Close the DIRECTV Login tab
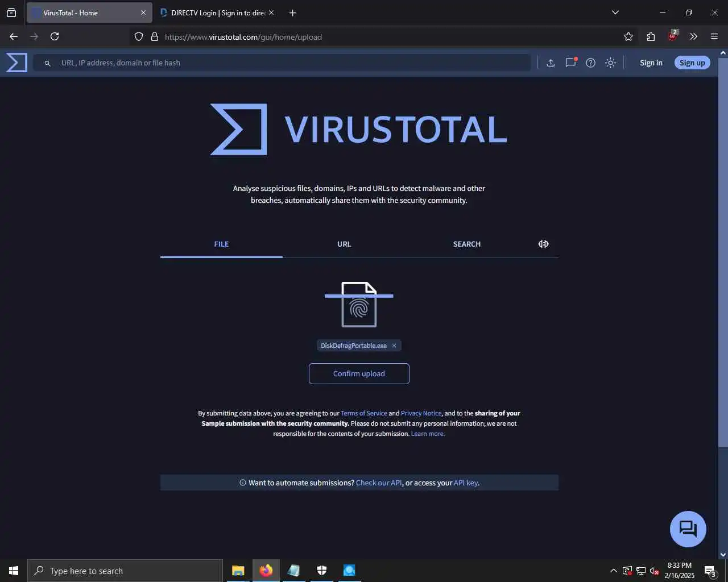The width and height of the screenshot is (728, 582). point(271,13)
